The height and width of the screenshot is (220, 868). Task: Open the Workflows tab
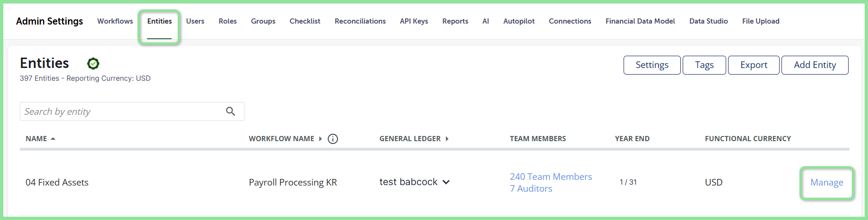coord(115,21)
